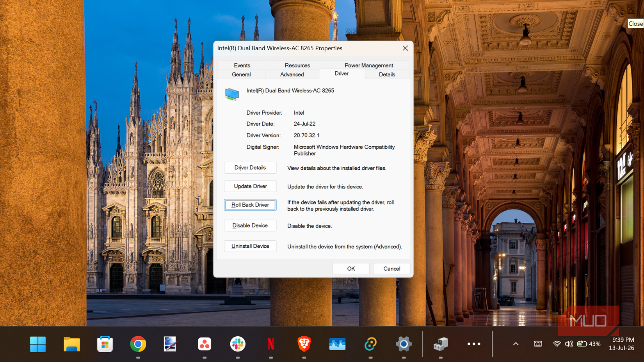Select the Driver tab
Screen dimensions: 644x362
(342, 73)
